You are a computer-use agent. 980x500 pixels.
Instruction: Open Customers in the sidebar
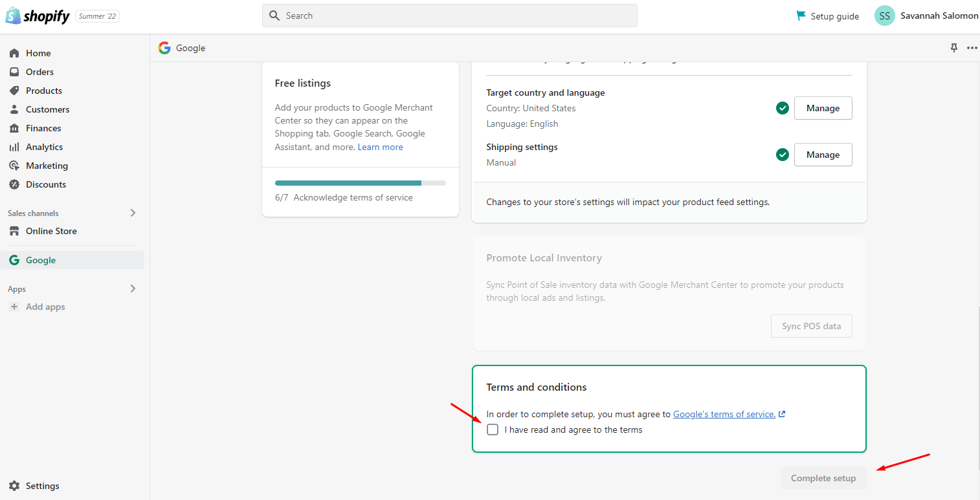pos(47,109)
